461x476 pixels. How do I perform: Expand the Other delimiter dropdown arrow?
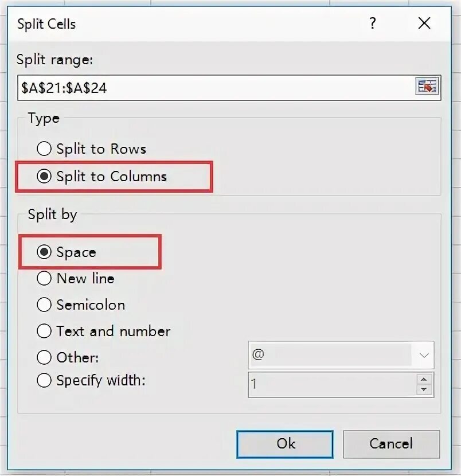coord(424,355)
